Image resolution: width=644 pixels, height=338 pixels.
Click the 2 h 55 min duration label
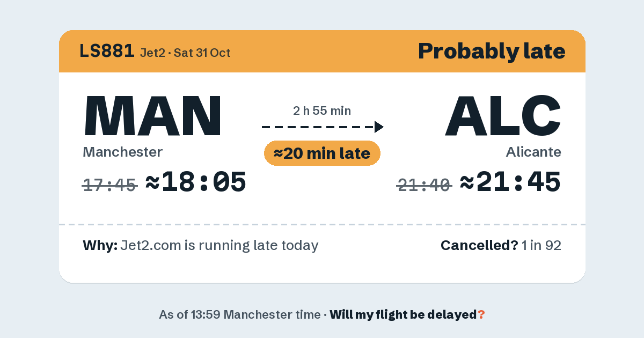(322, 111)
